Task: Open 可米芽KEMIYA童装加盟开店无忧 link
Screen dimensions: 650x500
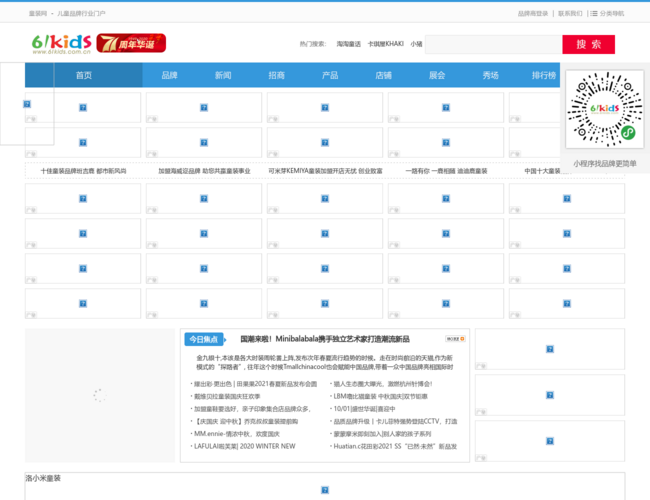Action: tap(325, 171)
